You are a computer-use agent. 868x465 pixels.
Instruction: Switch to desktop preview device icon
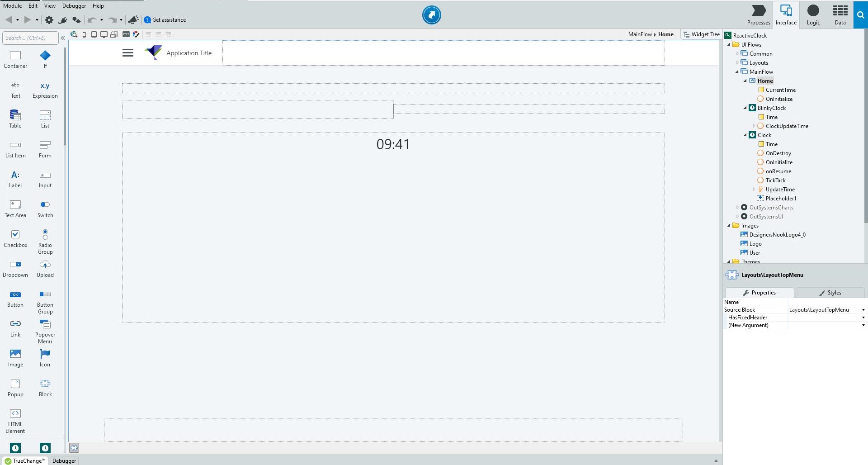tap(104, 34)
